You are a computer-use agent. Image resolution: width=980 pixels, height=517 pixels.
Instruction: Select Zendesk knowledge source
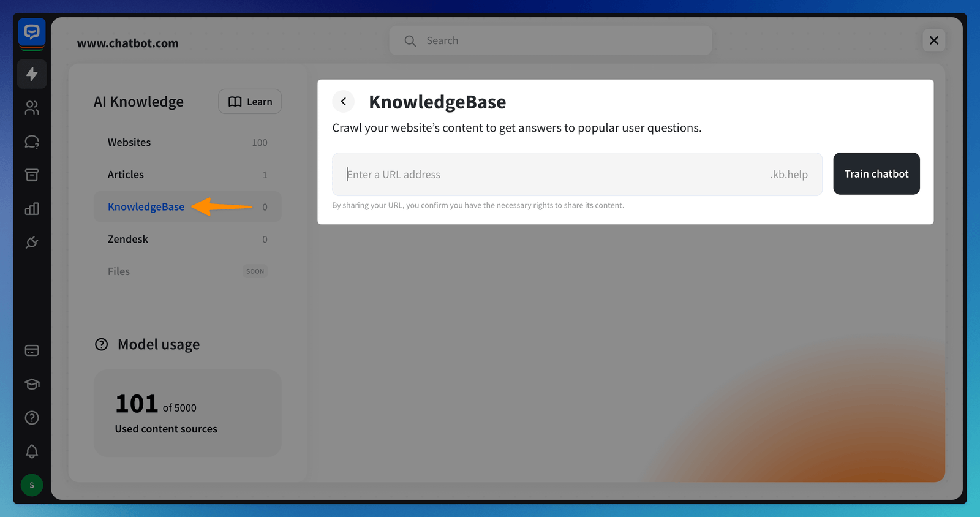[128, 239]
